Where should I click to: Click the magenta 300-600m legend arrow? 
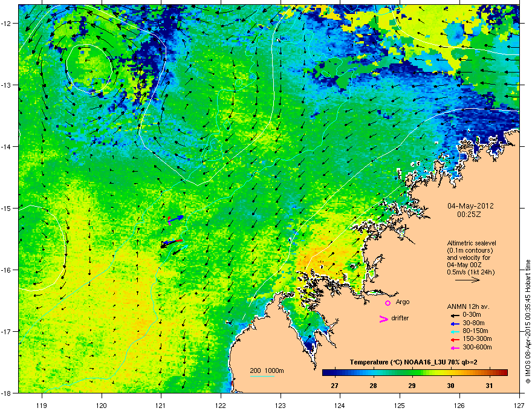pyautogui.click(x=455, y=348)
